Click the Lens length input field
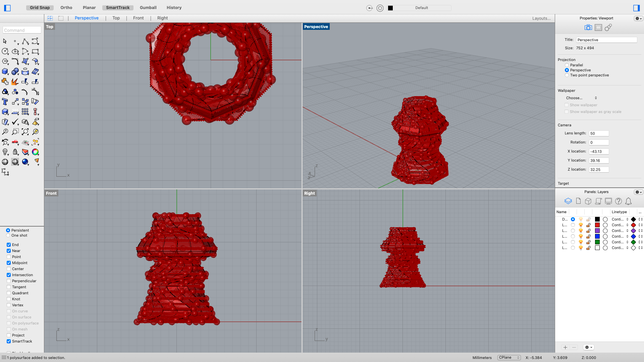This screenshot has width=644, height=362. pyautogui.click(x=599, y=133)
